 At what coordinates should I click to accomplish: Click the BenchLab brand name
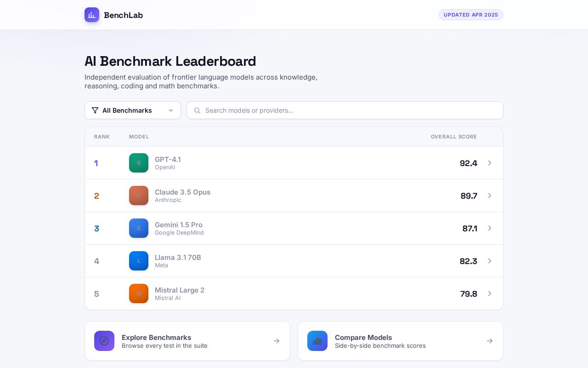pos(124,15)
